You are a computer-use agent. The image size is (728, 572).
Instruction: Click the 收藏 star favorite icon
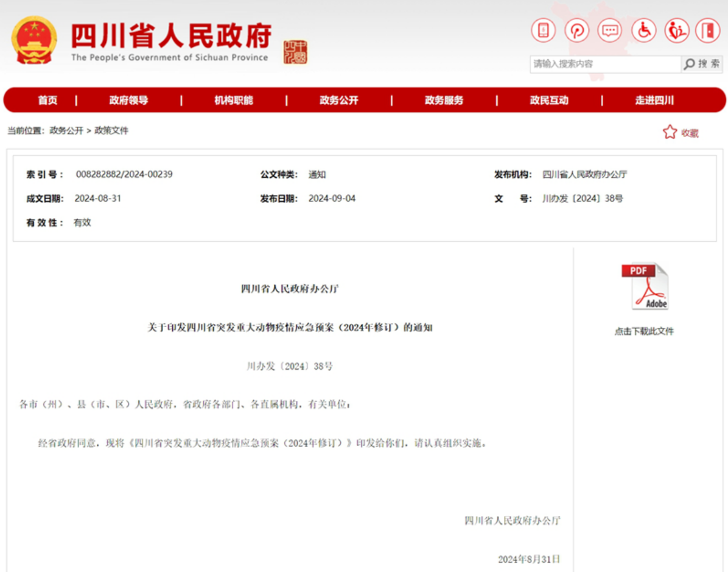tap(670, 131)
